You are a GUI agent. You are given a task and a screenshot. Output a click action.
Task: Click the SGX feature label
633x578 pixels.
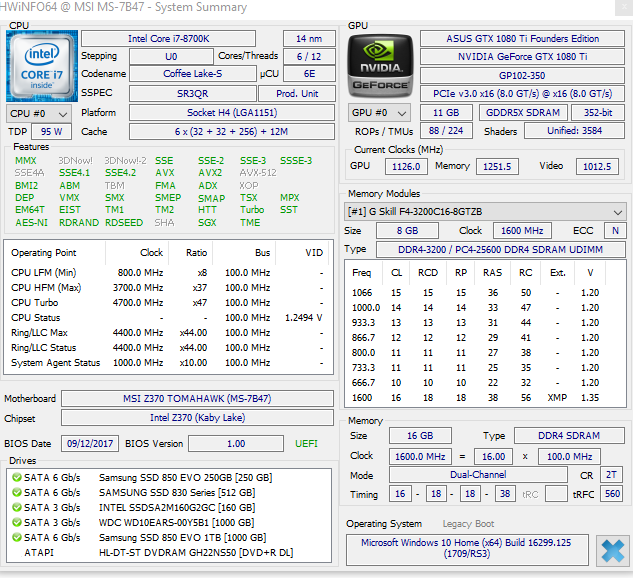[207, 223]
